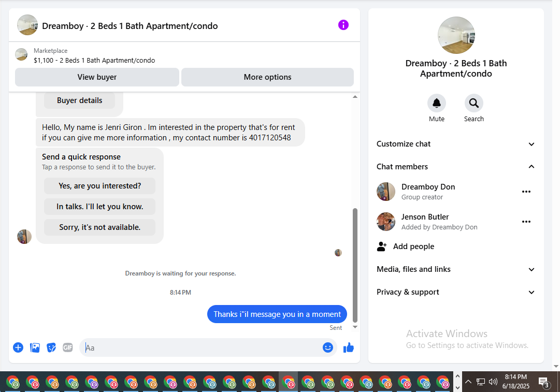Click Jenson Butler's member avatar
Image resolution: width=560 pixels, height=392 pixels.
point(386,222)
